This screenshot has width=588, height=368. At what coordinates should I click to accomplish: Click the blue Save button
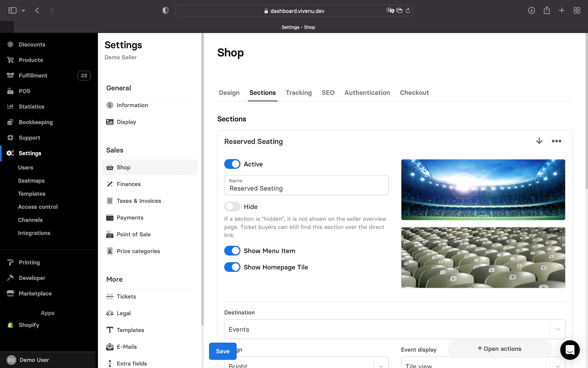(x=223, y=351)
